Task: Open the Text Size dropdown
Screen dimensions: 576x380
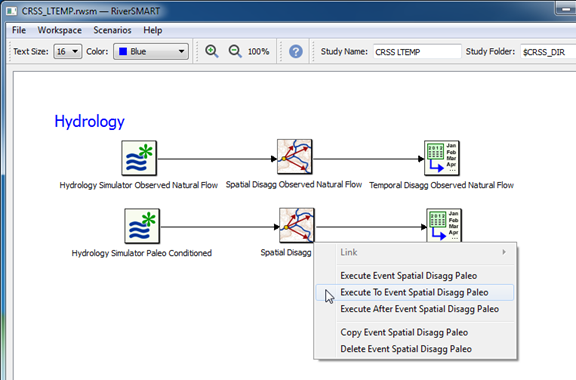Action: [68, 51]
